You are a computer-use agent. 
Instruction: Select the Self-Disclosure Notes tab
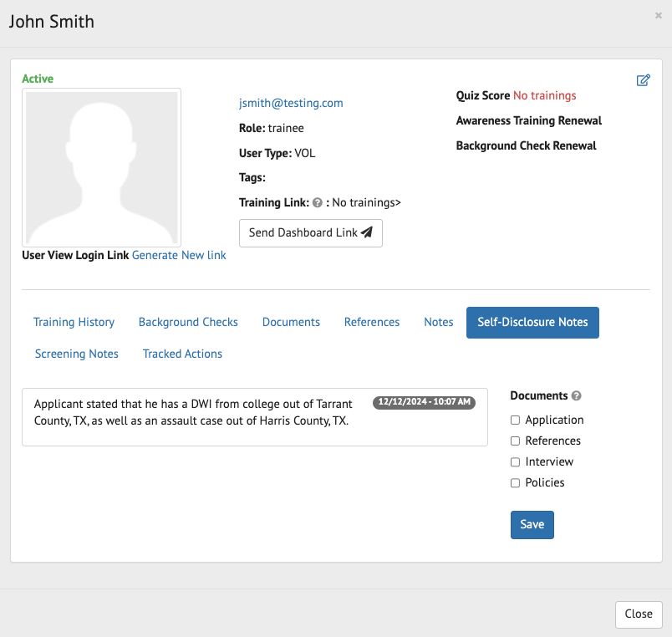[532, 322]
